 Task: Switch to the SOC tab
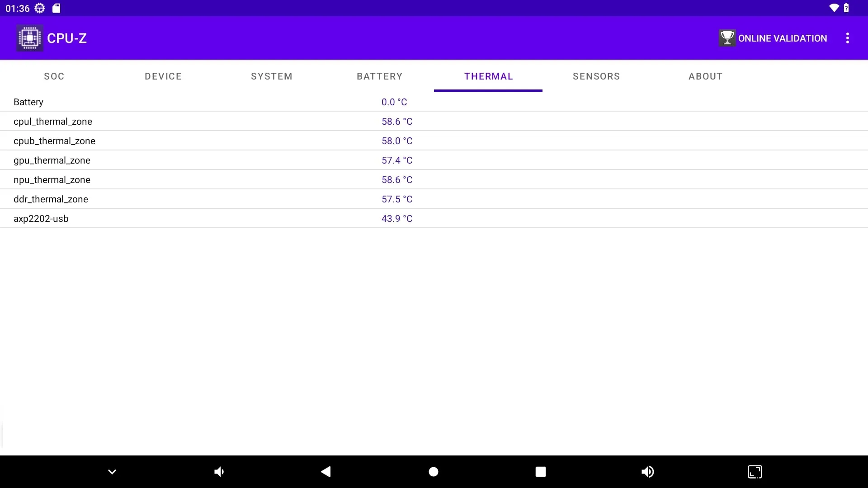(x=54, y=76)
